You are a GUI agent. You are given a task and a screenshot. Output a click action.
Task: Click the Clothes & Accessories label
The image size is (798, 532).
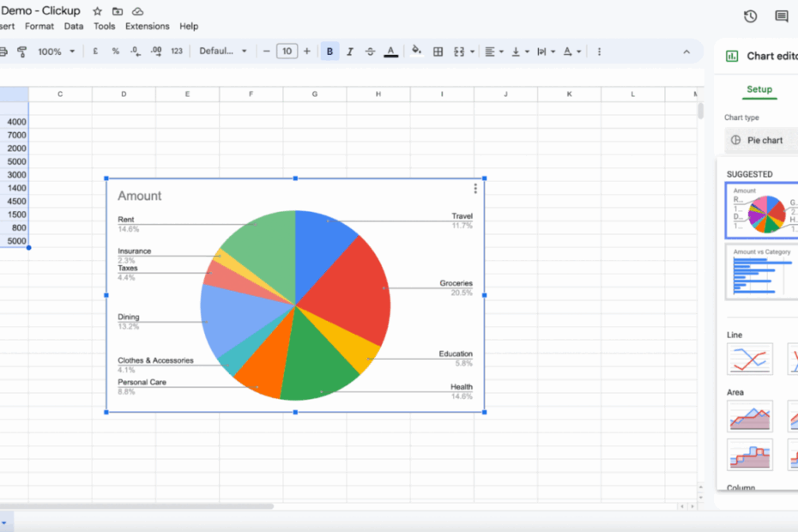tap(155, 360)
